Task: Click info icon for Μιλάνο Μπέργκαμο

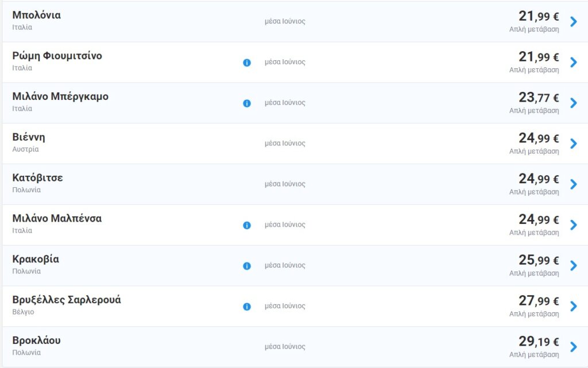Action: [247, 103]
